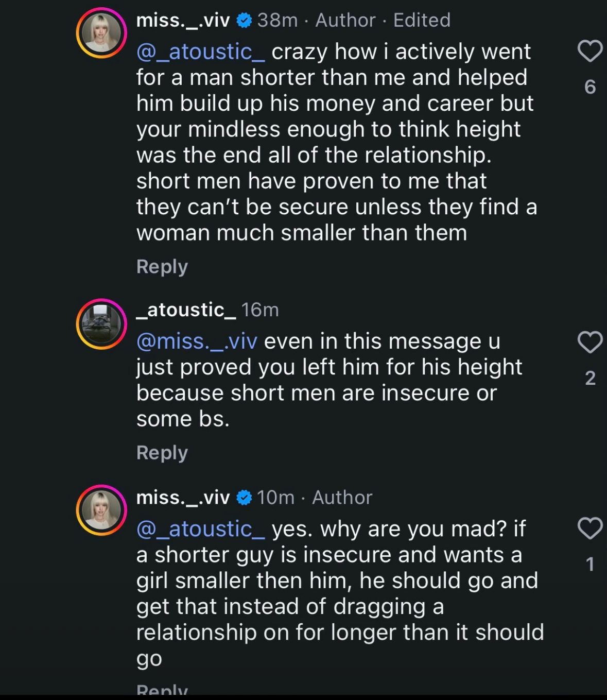
Task: Like miss._.viv's comment posted 10m ago
Action: (590, 528)
